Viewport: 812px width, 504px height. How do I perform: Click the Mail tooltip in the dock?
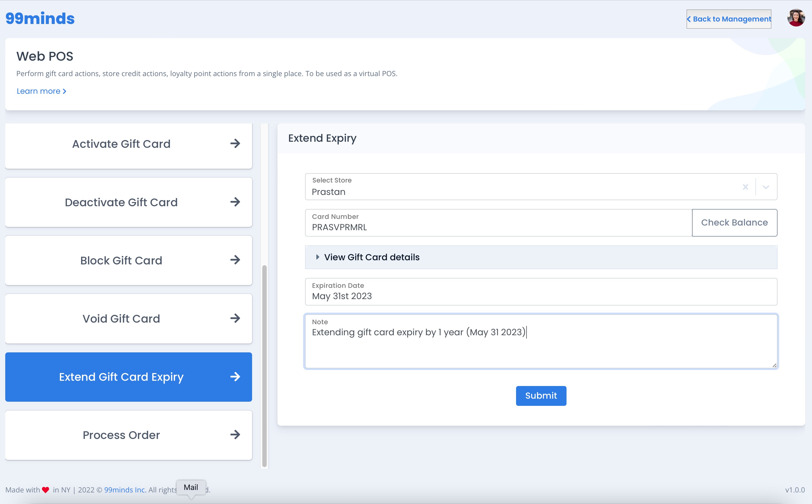click(191, 487)
